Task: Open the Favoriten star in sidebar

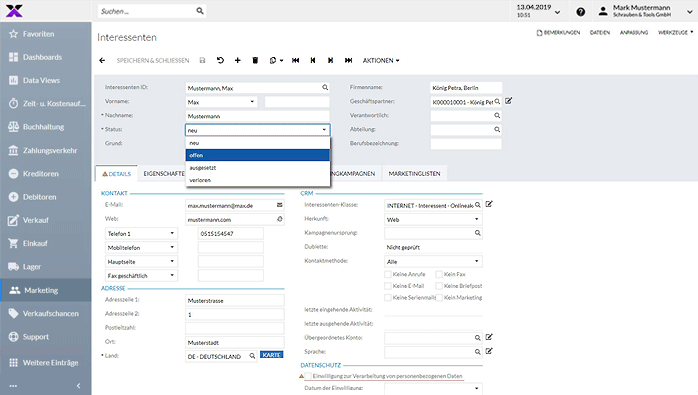Action: [13, 34]
